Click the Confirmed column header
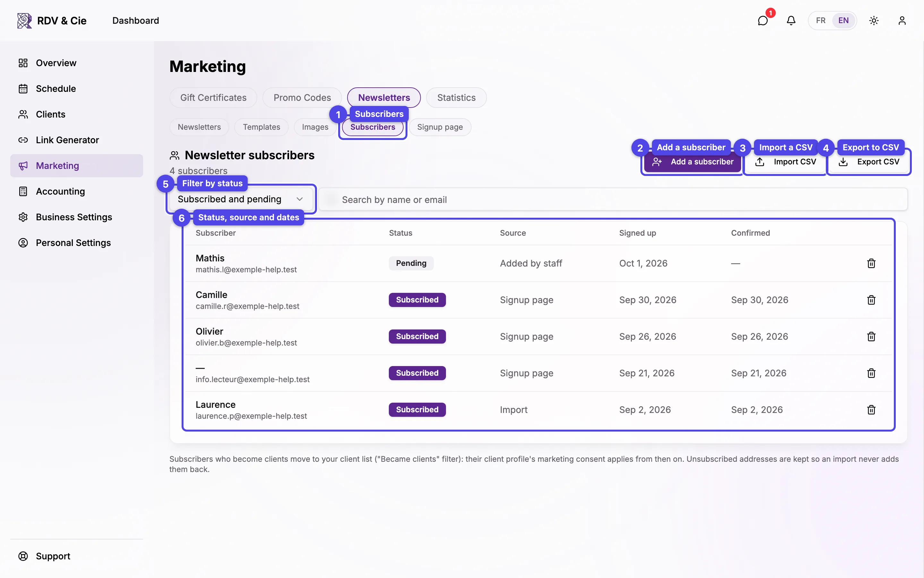This screenshot has height=578, width=924. [x=750, y=233]
